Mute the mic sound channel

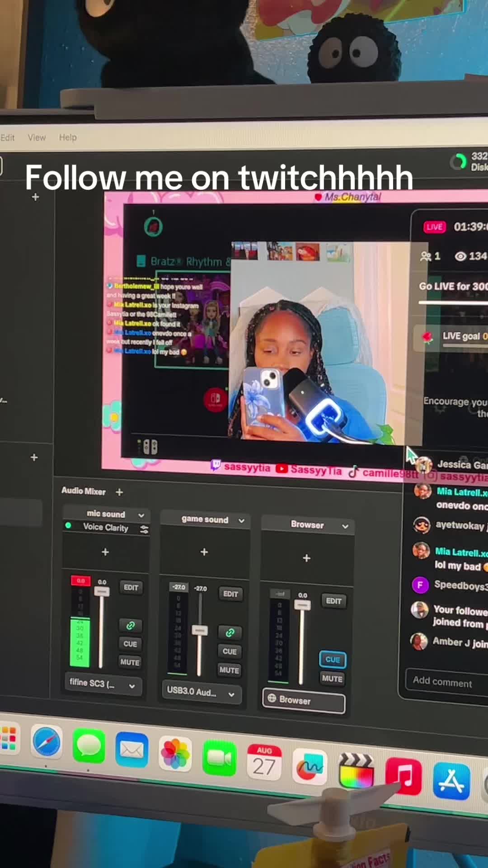130,662
